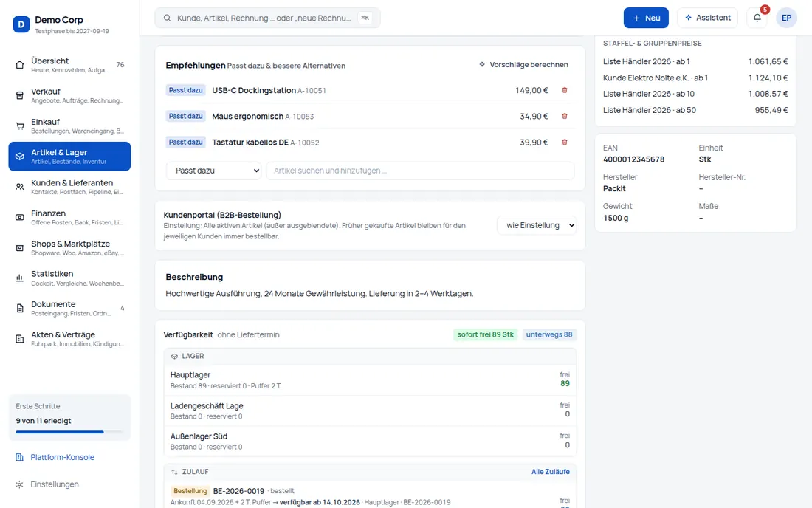This screenshot has width=812, height=508.
Task: Click Vorschläge berechnen
Action: coord(523,65)
